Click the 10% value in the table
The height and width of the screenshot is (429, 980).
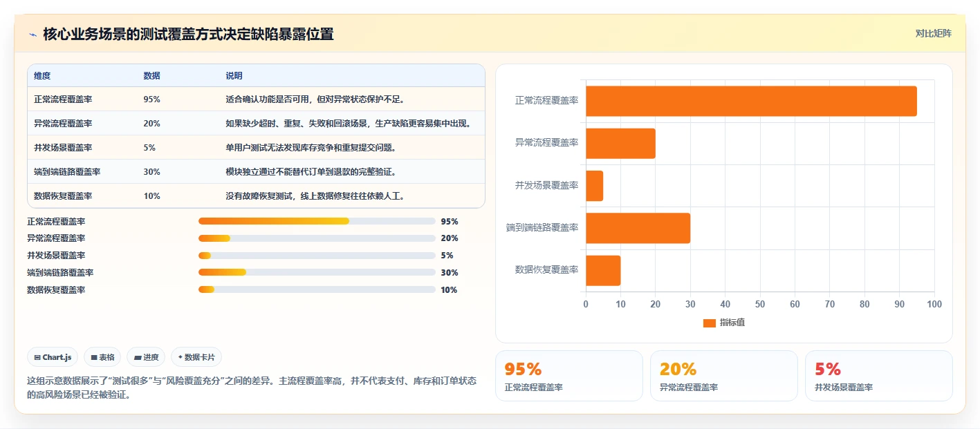pyautogui.click(x=151, y=196)
